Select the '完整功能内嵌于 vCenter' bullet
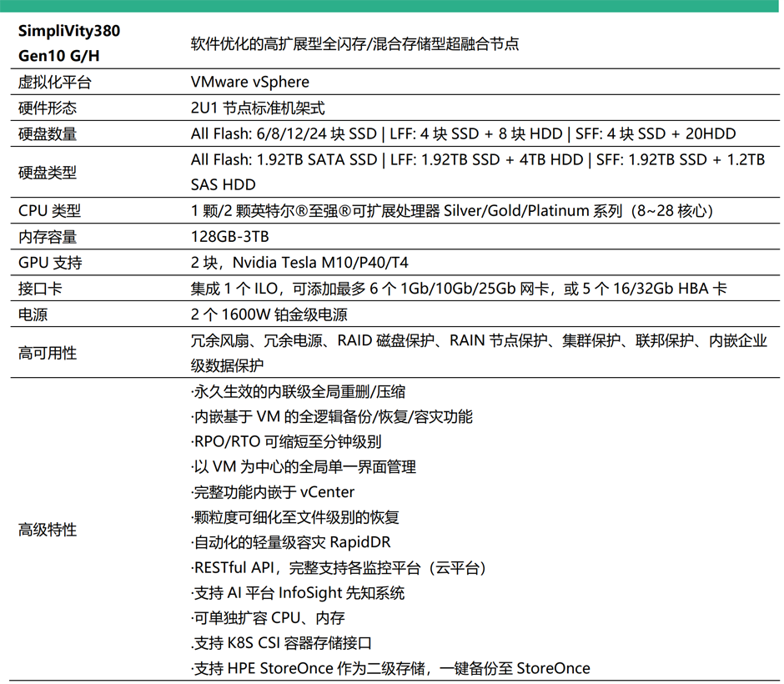 (x=273, y=492)
